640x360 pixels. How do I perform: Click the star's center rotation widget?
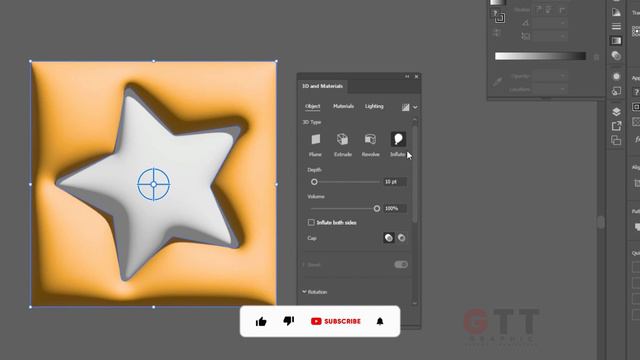(x=153, y=184)
